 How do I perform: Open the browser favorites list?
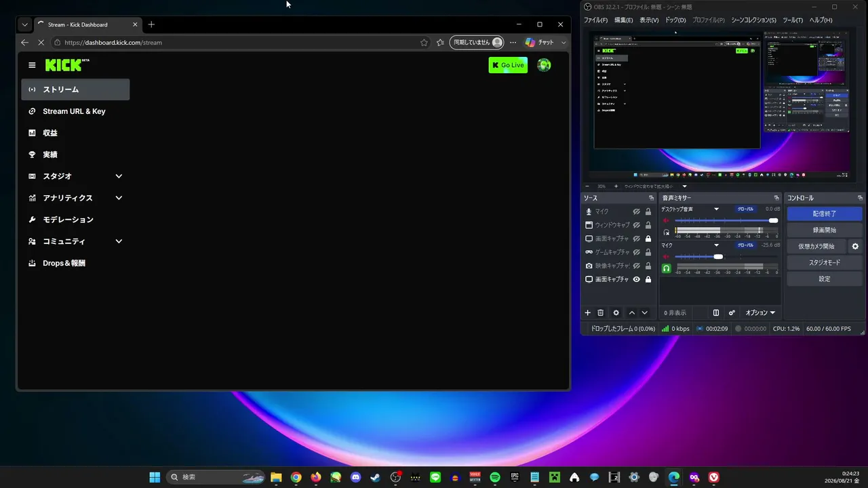[x=440, y=42]
